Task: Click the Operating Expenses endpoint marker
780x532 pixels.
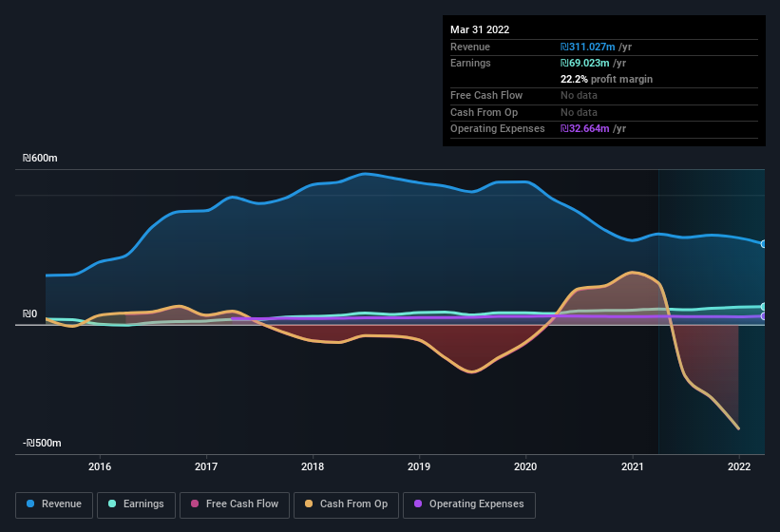Action: [764, 316]
